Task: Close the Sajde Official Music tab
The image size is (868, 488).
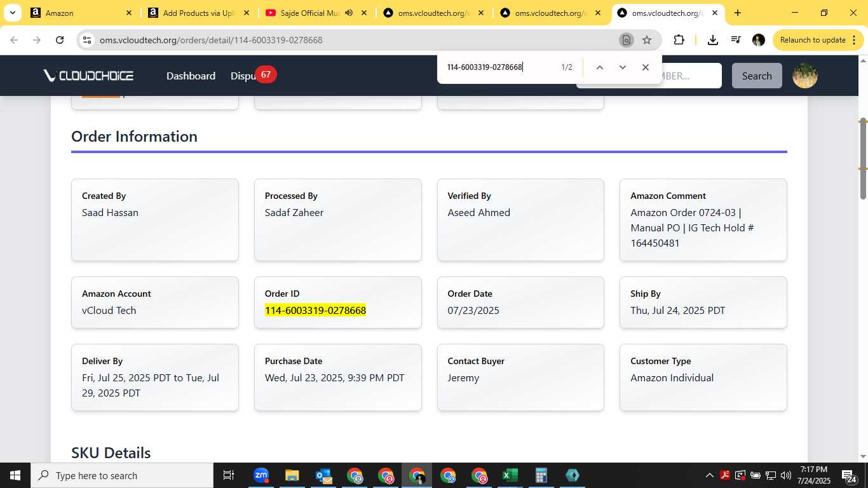Action: [364, 13]
